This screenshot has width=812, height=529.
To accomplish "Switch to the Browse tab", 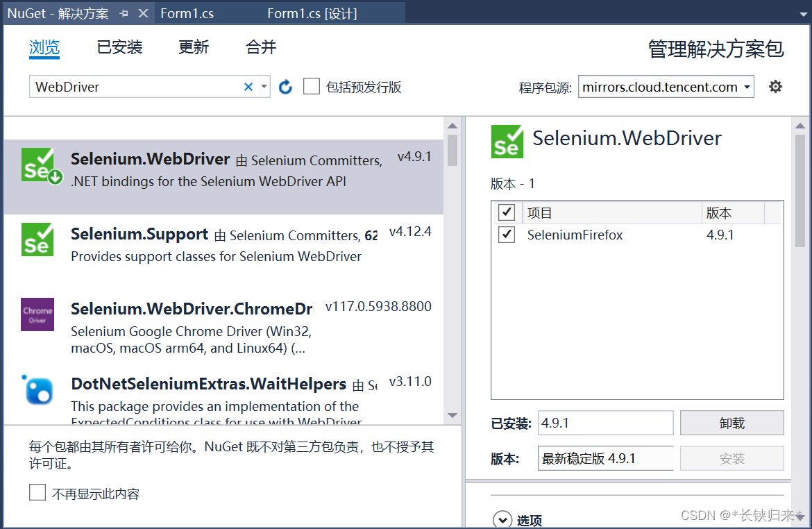I will [44, 48].
